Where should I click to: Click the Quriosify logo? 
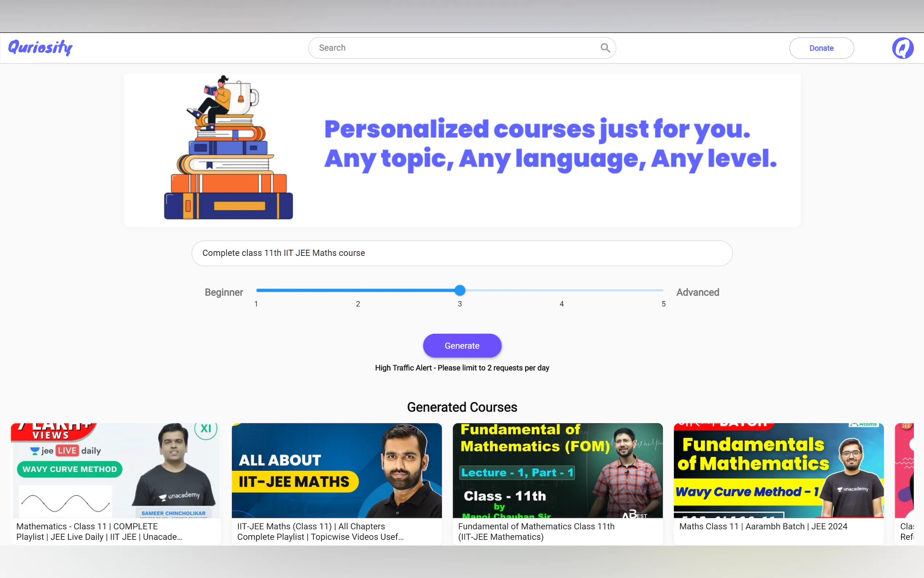click(x=40, y=47)
